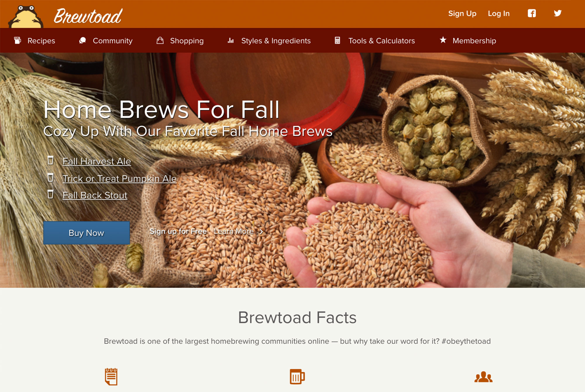Click the Buy Now button
The width and height of the screenshot is (585, 392).
tap(87, 232)
